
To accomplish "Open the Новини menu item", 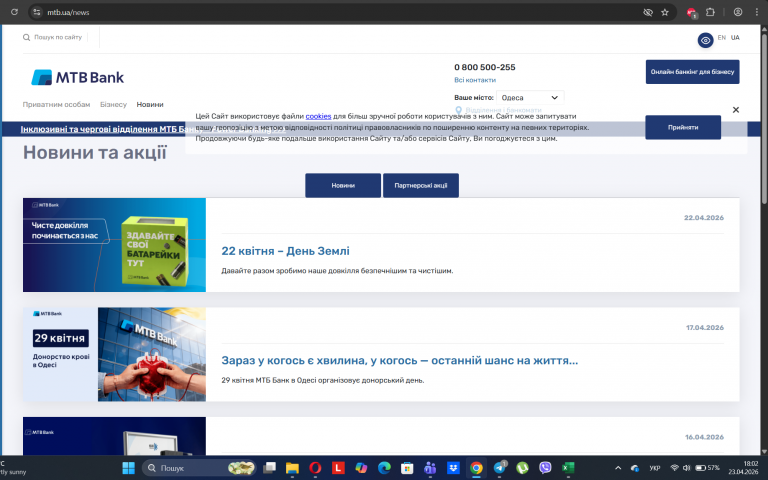I will coord(150,104).
